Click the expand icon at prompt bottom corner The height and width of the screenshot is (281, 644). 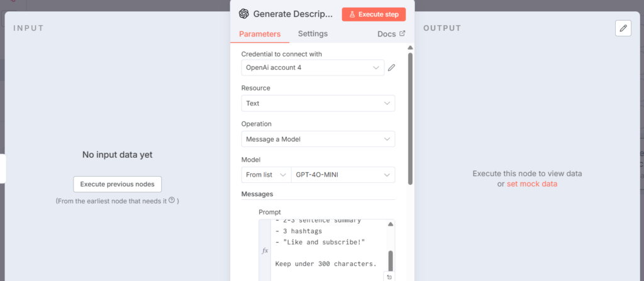[389, 277]
